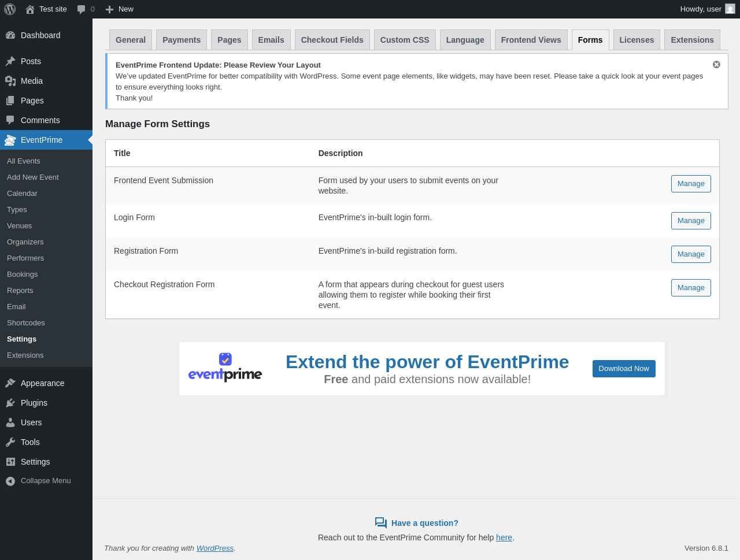Go to the Licenses tab

tap(637, 40)
